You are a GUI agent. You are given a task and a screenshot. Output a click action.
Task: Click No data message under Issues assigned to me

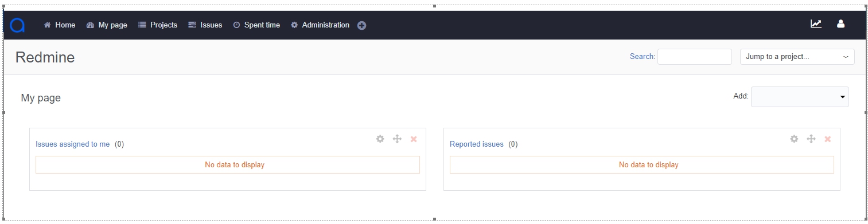(228, 165)
